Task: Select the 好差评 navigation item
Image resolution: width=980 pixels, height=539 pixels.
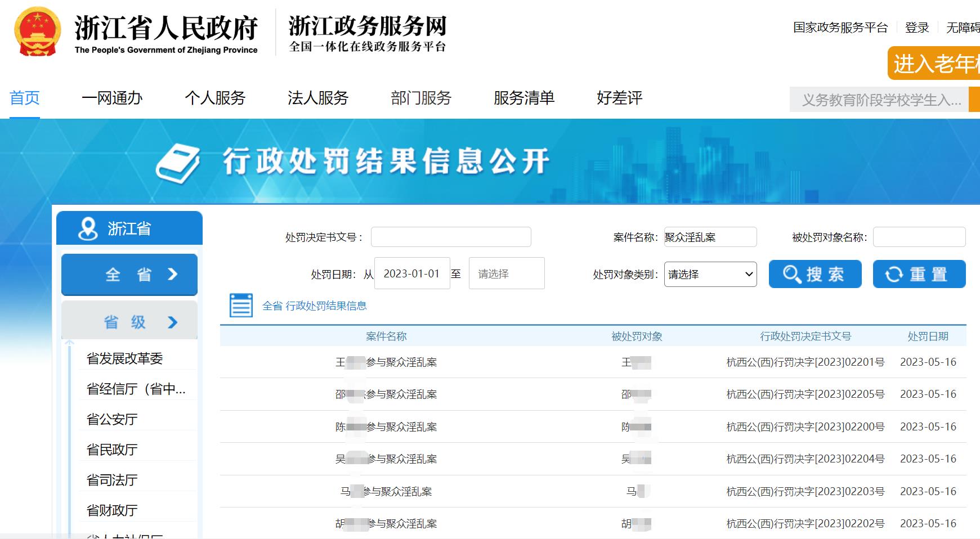Action: tap(619, 98)
